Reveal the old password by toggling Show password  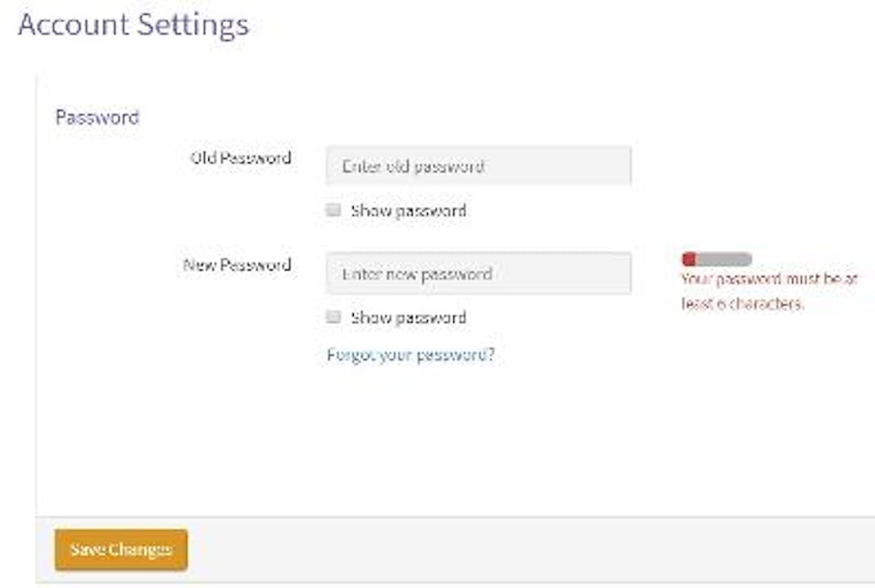tap(333, 209)
